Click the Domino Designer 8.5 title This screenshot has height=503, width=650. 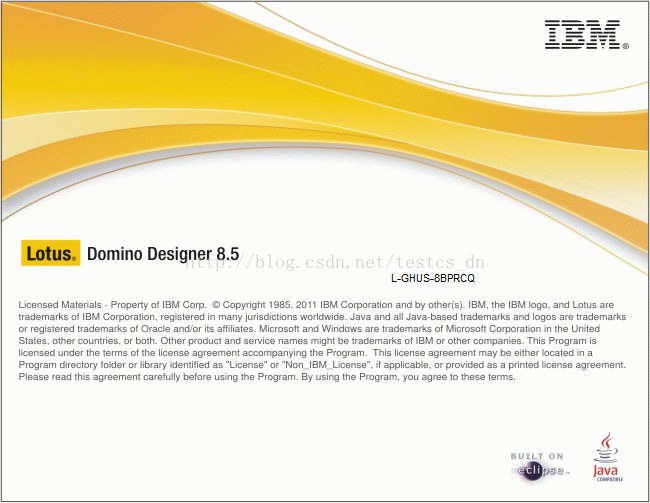coord(163,253)
